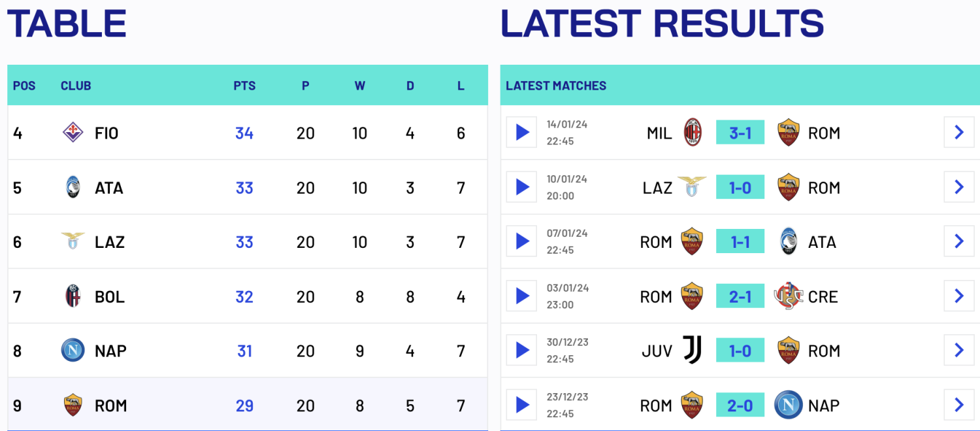The height and width of the screenshot is (431, 980).
Task: Play highlights for LAZ vs ROM match
Action: click(x=521, y=188)
